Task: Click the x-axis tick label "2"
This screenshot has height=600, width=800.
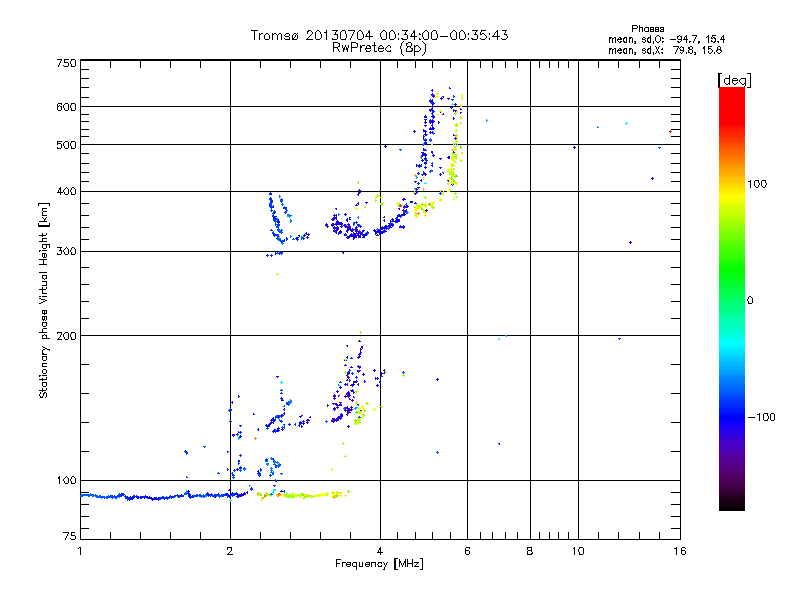Action: point(230,551)
